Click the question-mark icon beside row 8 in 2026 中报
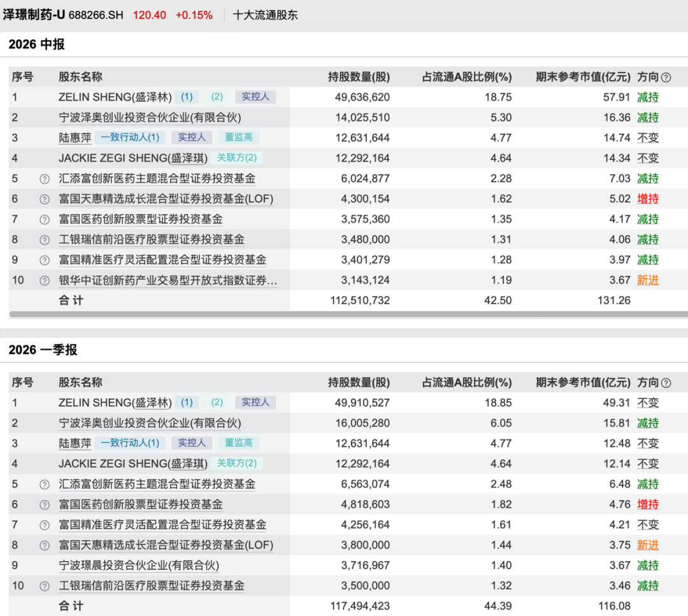 [45, 240]
